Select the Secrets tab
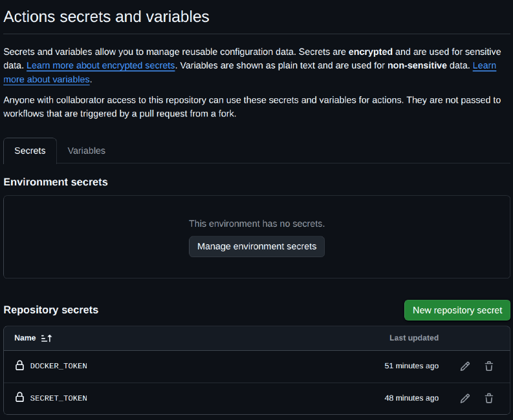Screen dimensions: 513x420 pos(30,151)
